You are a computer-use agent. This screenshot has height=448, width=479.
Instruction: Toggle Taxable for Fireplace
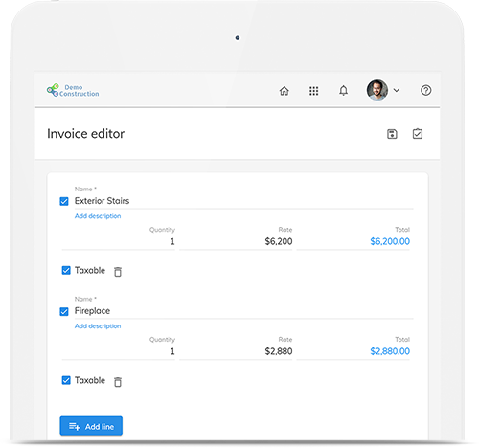pyautogui.click(x=66, y=380)
